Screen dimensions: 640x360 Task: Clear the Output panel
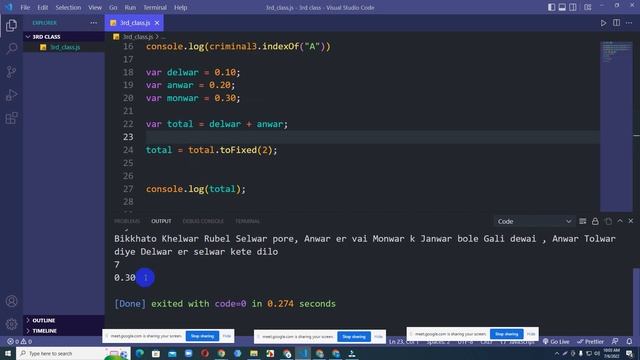point(582,221)
